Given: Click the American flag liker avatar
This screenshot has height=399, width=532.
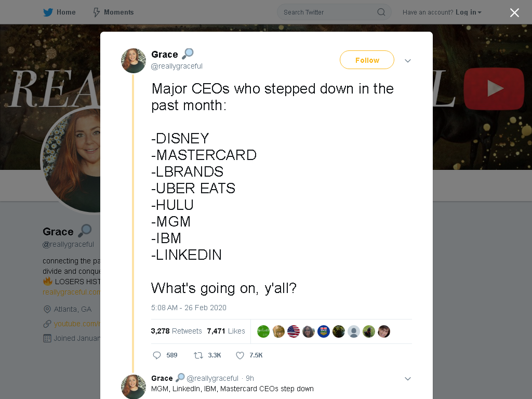Looking at the screenshot, I should point(294,331).
